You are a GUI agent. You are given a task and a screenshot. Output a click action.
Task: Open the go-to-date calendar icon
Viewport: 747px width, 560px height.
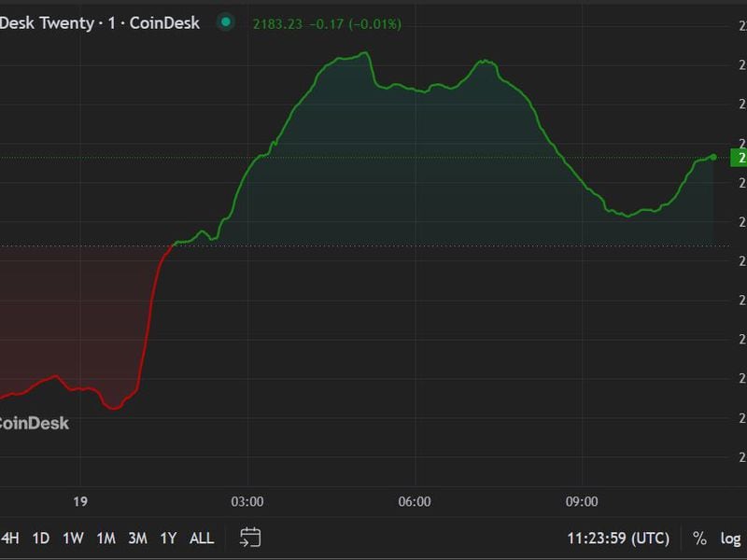pyautogui.click(x=250, y=538)
